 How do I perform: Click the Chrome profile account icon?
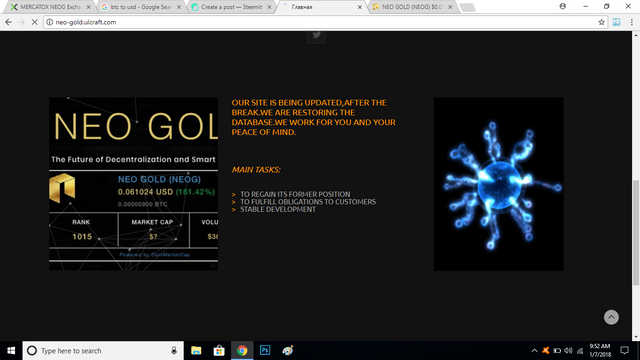point(562,6)
